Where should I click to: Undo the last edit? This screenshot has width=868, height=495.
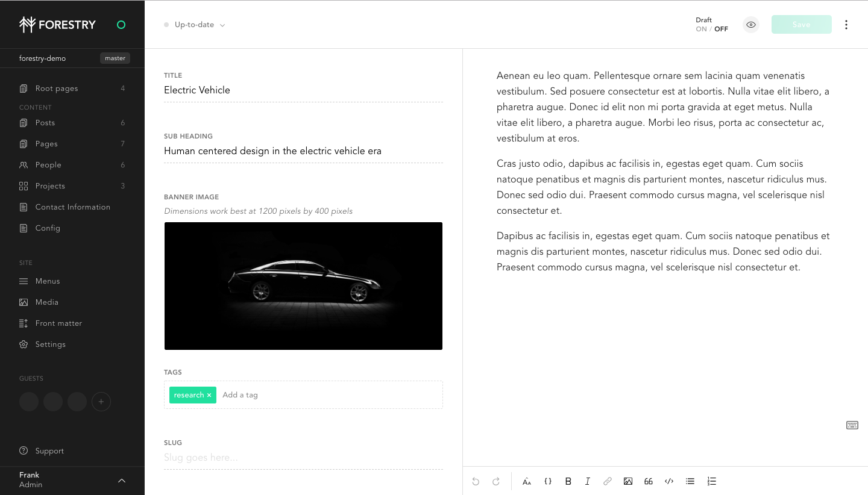[x=476, y=481]
